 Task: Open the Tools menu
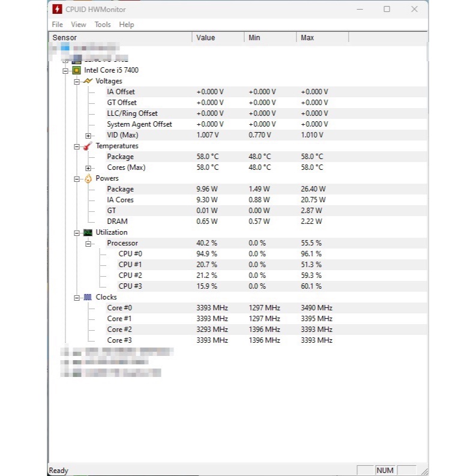pos(103,25)
